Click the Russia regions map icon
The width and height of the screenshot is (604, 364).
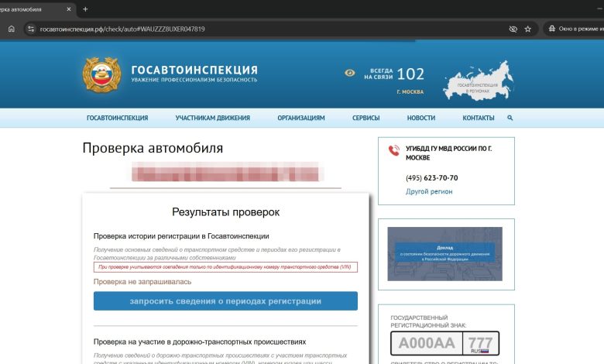(478, 81)
